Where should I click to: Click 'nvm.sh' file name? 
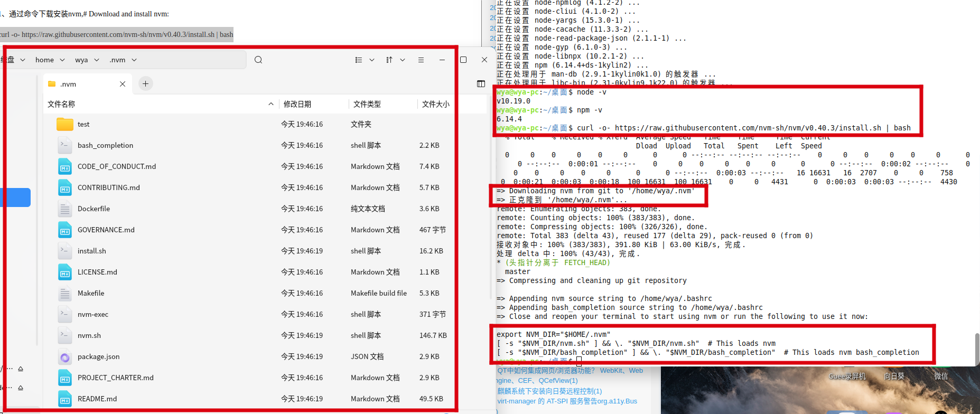pyautogui.click(x=89, y=335)
